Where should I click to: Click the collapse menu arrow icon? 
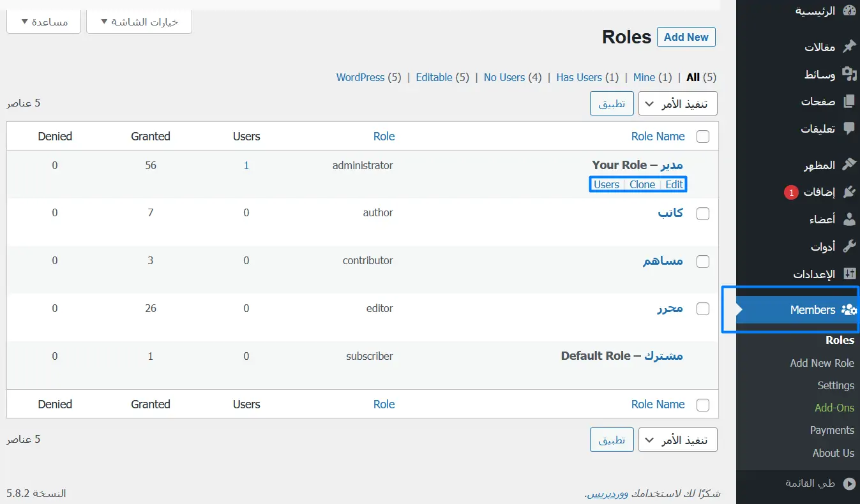[x=849, y=484]
